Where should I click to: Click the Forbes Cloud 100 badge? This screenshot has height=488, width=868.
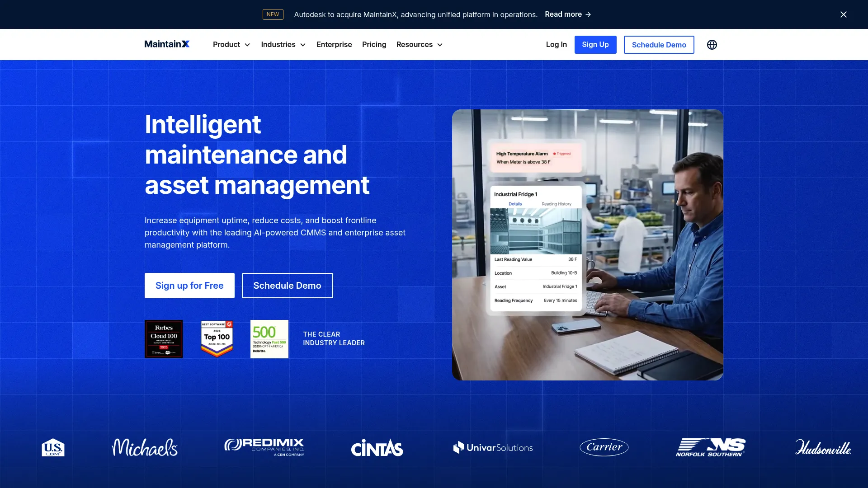tap(164, 339)
